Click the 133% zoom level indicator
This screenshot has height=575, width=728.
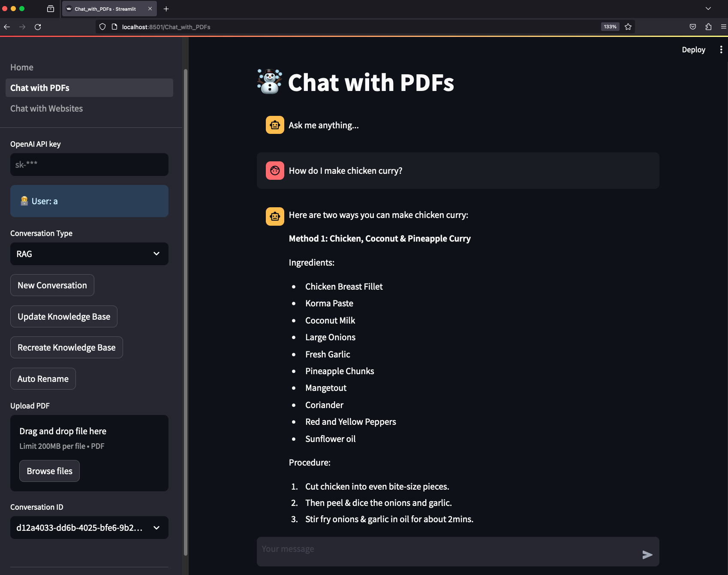(610, 27)
